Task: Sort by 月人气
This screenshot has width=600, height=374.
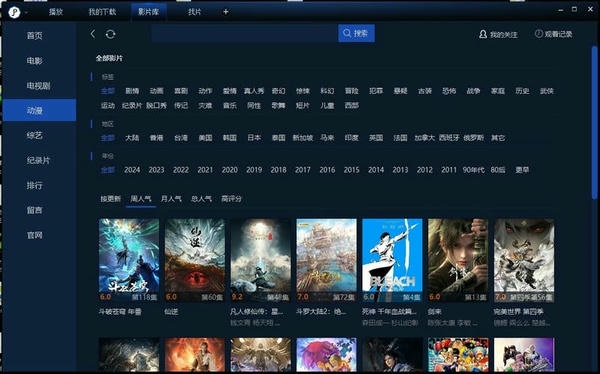Action: pyautogui.click(x=171, y=199)
